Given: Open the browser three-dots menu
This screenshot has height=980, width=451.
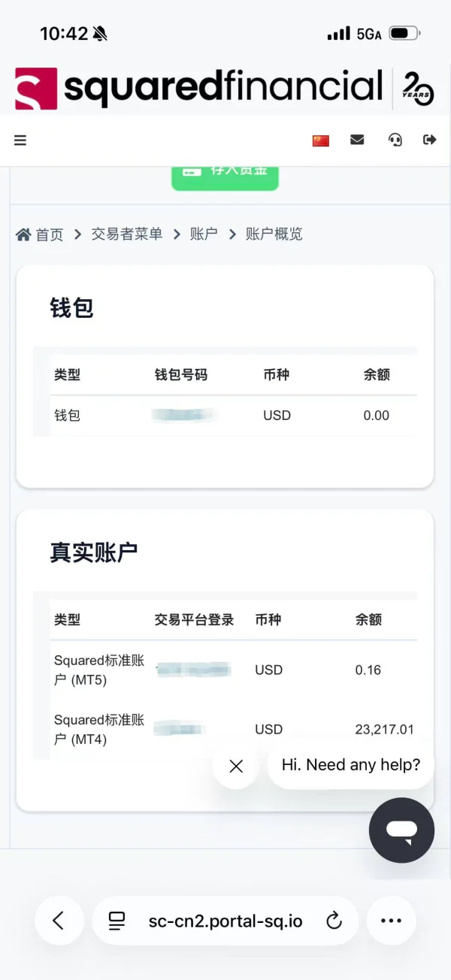Looking at the screenshot, I should (x=391, y=920).
